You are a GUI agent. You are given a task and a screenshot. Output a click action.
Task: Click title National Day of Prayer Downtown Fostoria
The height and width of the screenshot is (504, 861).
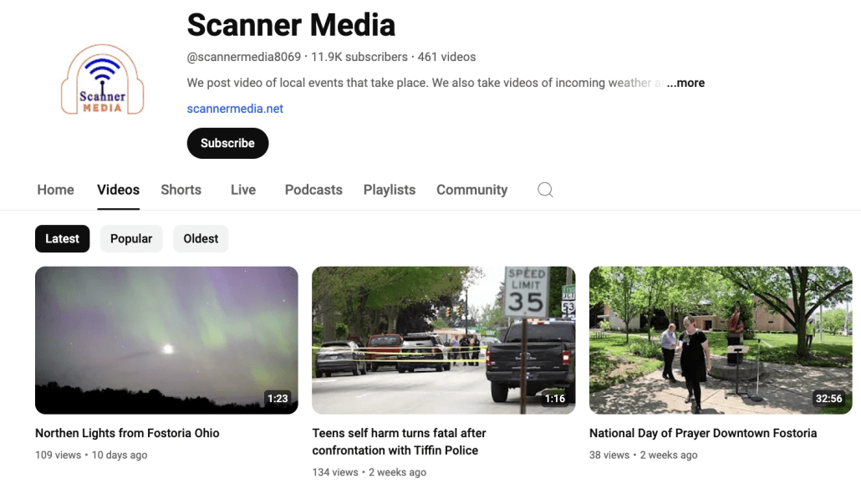[x=703, y=433]
